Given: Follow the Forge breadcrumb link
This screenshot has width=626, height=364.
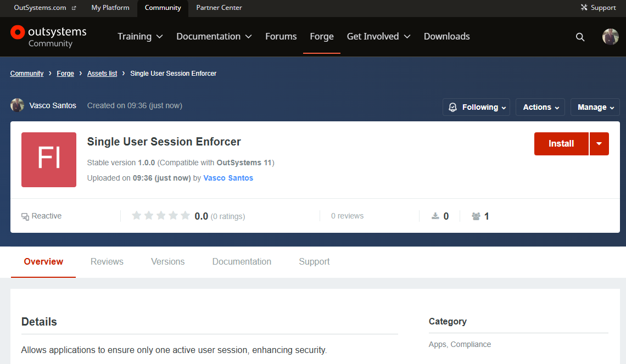Looking at the screenshot, I should tap(65, 74).
